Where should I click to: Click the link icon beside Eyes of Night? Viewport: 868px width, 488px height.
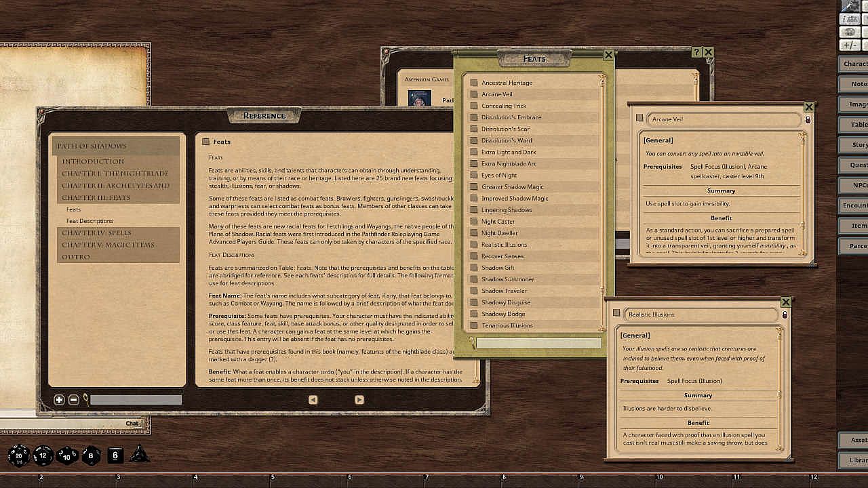474,175
